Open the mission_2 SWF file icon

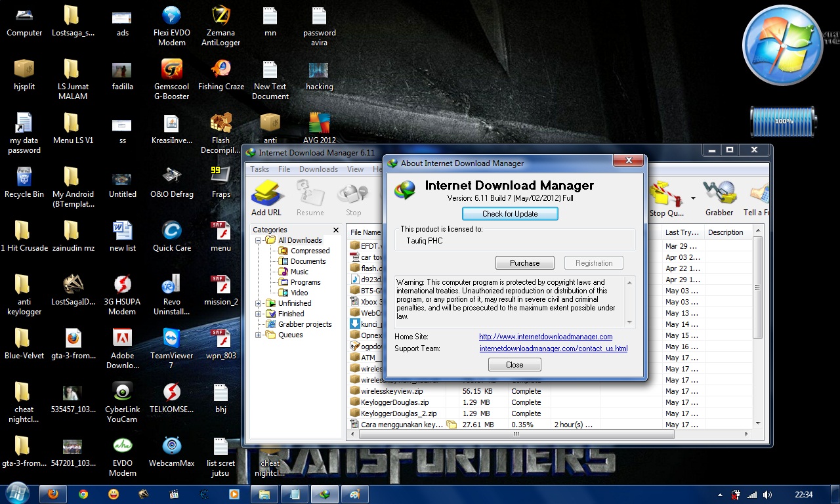click(x=221, y=290)
